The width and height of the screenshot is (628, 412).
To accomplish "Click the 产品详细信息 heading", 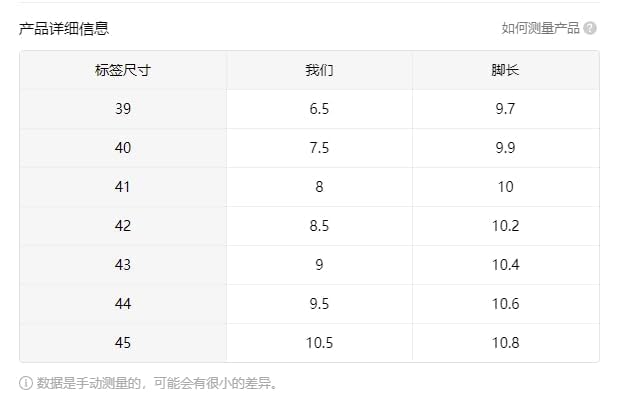I will 64,28.
